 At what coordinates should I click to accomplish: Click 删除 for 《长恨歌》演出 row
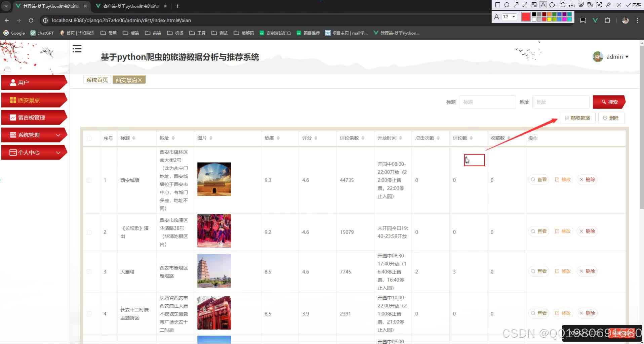pyautogui.click(x=587, y=231)
